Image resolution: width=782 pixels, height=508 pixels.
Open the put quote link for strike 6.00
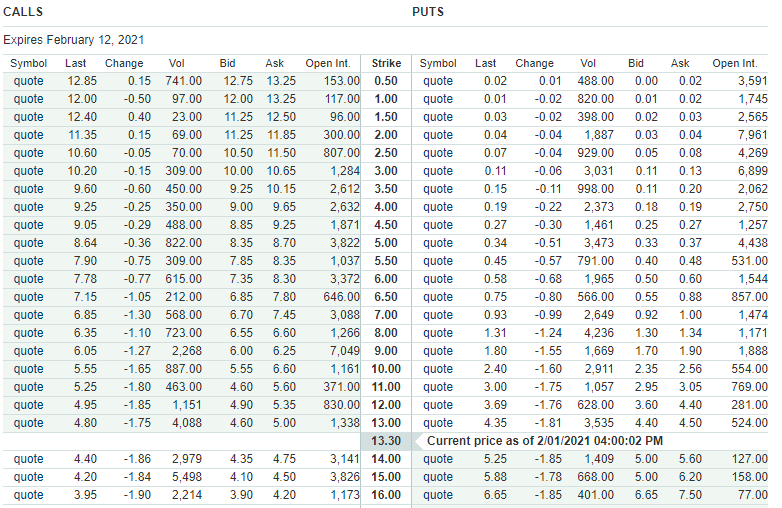coord(438,279)
